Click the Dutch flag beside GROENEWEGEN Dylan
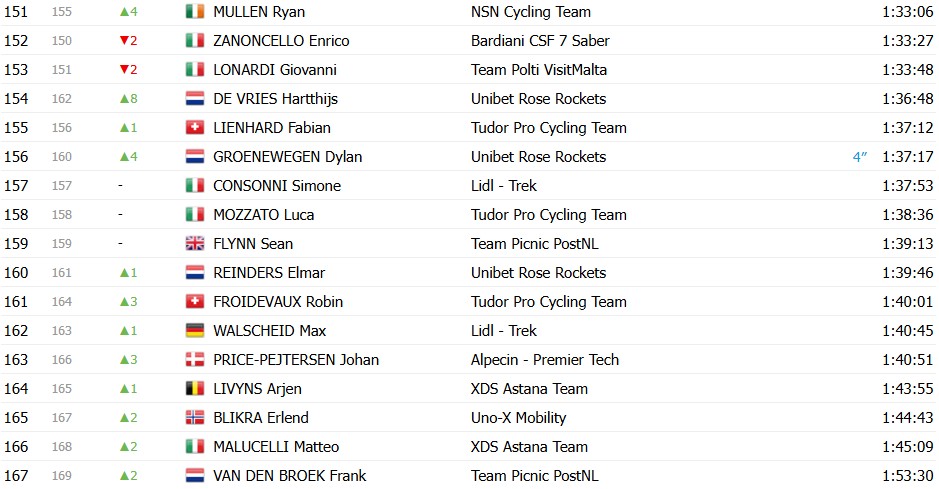 195,157
